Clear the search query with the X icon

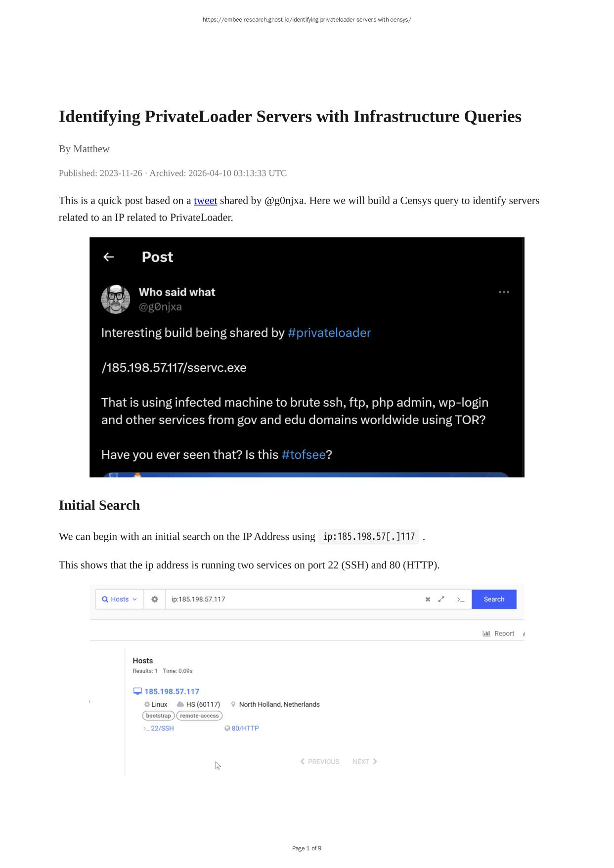point(428,599)
